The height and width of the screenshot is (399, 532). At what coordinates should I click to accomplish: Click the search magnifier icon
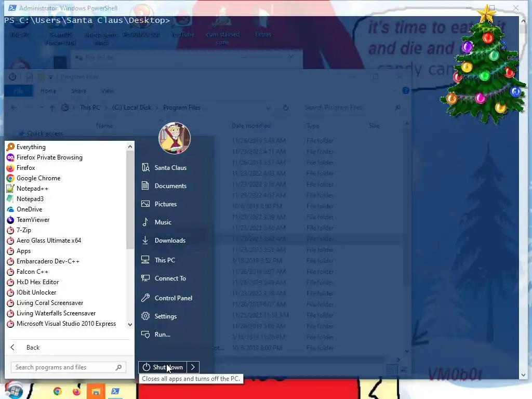pyautogui.click(x=118, y=367)
